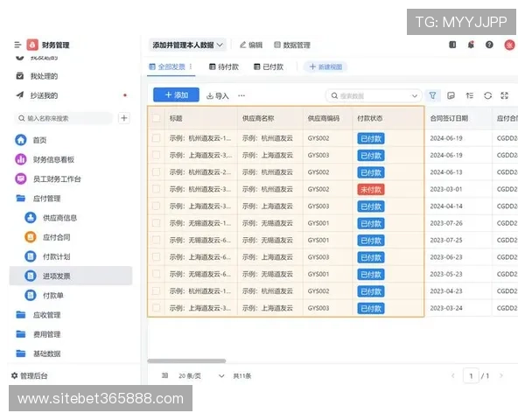This screenshot has width=525, height=420.
Task: Open the 20 条/页 page size dropdown
Action: [x=201, y=375]
